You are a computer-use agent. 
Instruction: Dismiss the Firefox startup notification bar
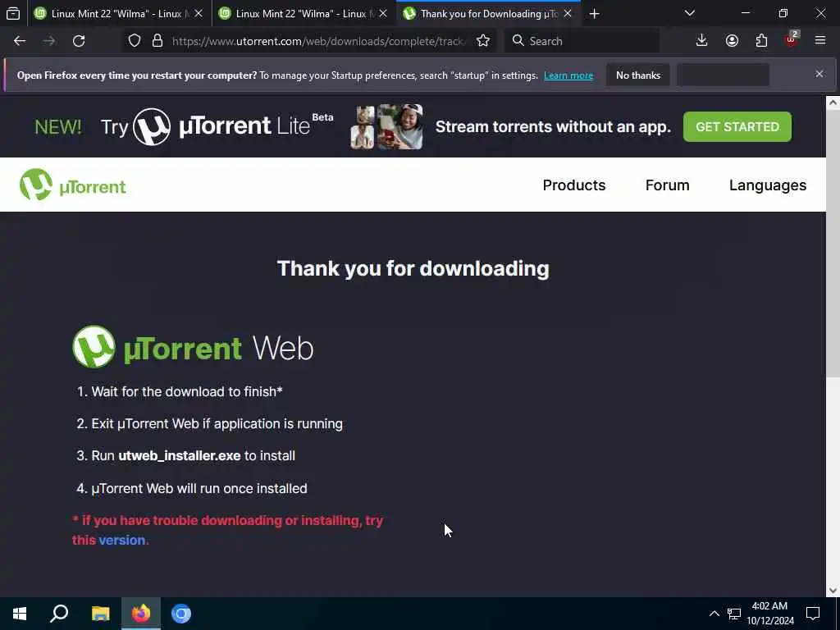[x=819, y=74]
